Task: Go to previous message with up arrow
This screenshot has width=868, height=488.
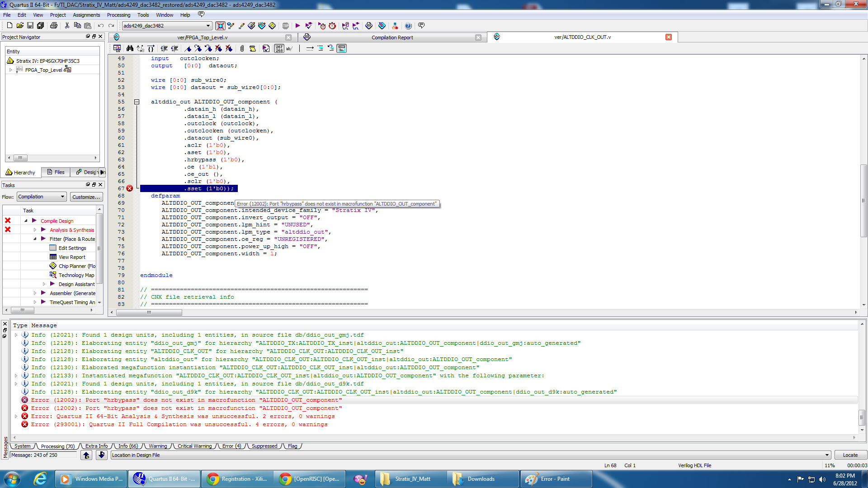Action: (86, 455)
